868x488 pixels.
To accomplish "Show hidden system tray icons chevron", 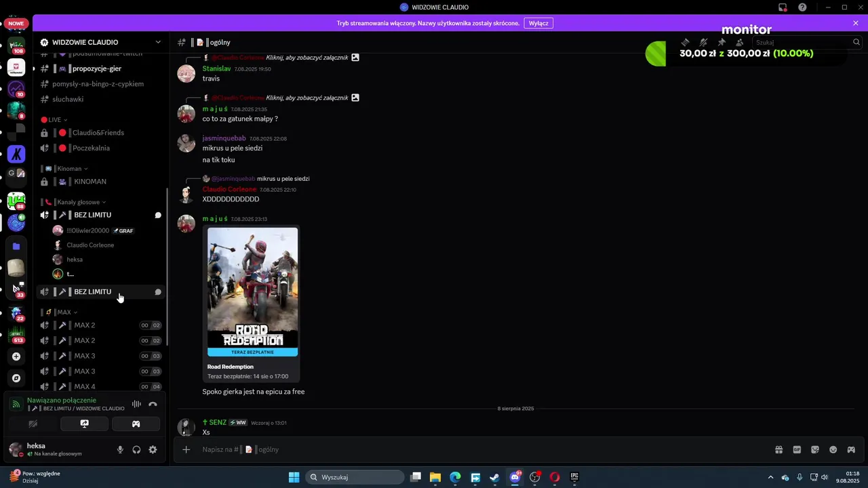I will [770, 477].
